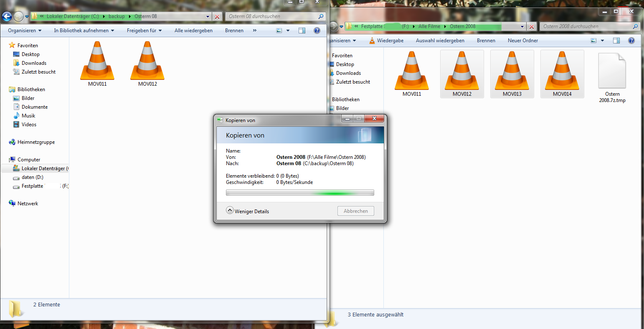The width and height of the screenshot is (644, 329).
Task: Open recent pages dropdown next to the forward arrow
Action: coord(27,17)
